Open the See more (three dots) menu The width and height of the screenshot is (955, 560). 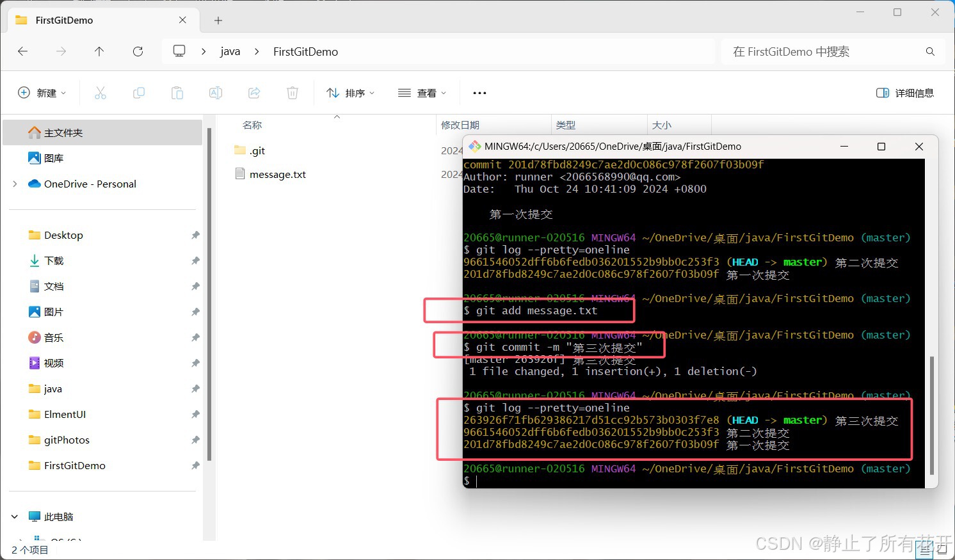pos(479,93)
